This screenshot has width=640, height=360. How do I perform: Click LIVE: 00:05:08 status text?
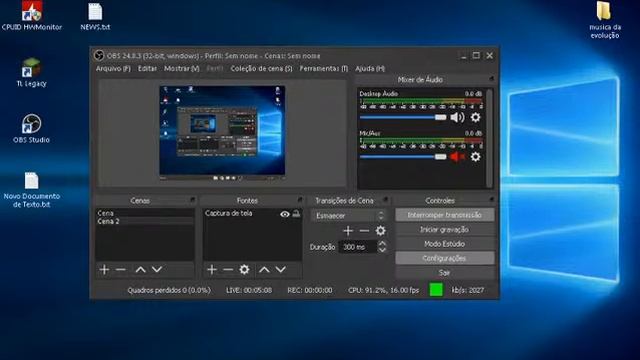(249, 290)
